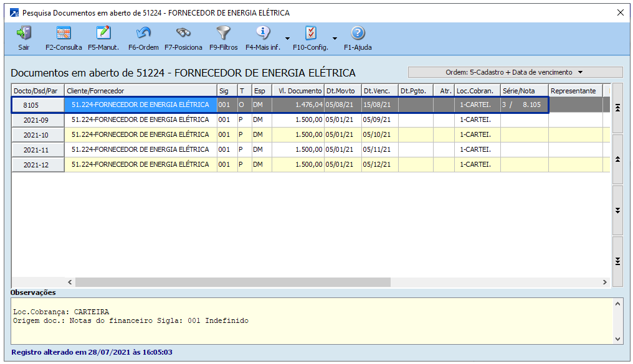Image resolution: width=633 pixels, height=364 pixels.
Task: Select document row 2021-09
Action: 39,120
